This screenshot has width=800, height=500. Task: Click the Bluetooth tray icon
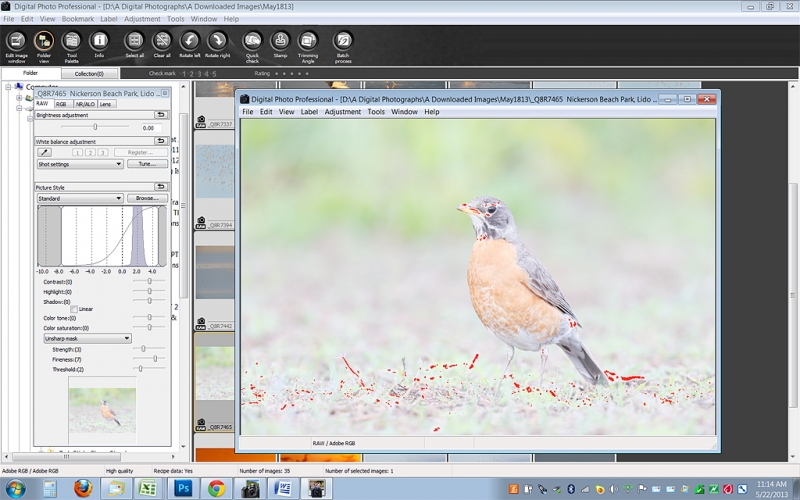point(571,489)
